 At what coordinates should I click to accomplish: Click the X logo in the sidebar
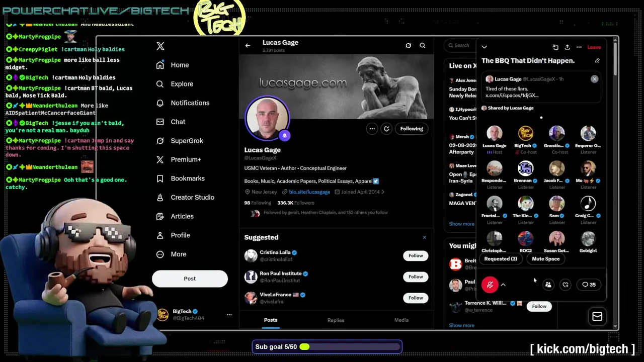pos(160,46)
